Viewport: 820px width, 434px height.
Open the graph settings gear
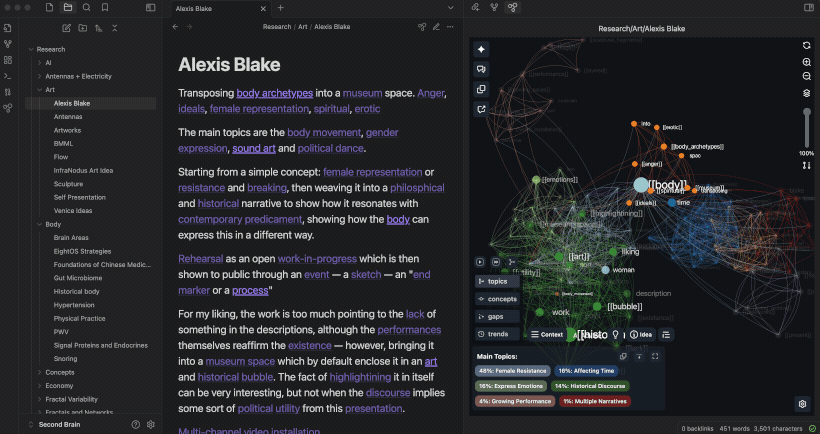click(x=802, y=404)
